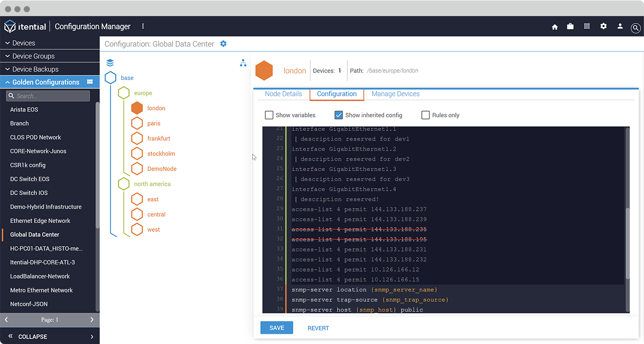Disable Show inherited config
The width and height of the screenshot is (644, 344).
click(339, 115)
